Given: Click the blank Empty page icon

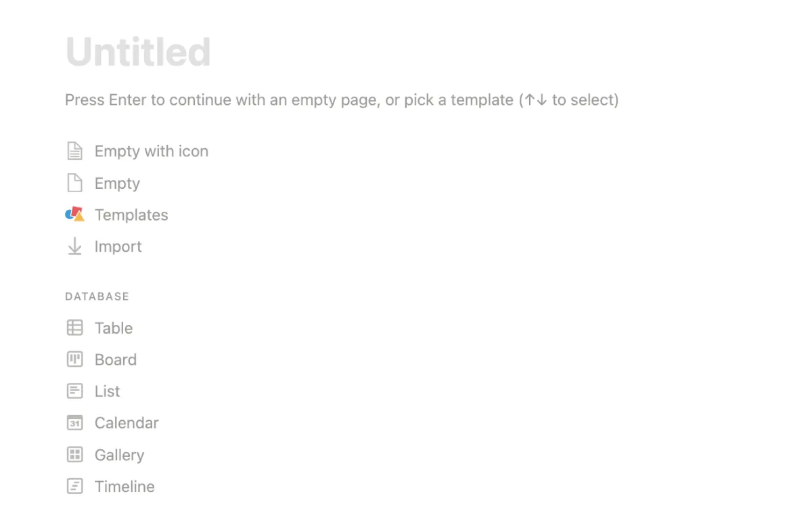Looking at the screenshot, I should pyautogui.click(x=74, y=183).
